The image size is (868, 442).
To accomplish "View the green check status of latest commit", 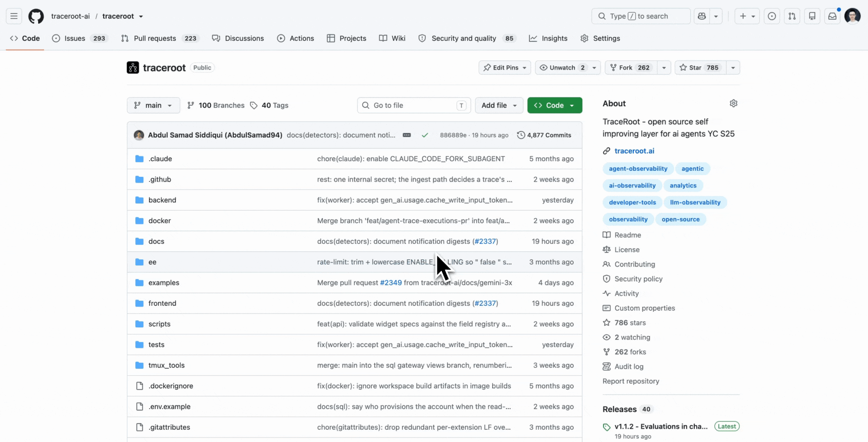I will point(425,135).
